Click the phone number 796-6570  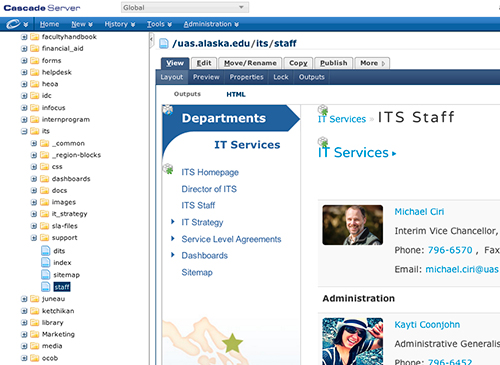pos(450,250)
